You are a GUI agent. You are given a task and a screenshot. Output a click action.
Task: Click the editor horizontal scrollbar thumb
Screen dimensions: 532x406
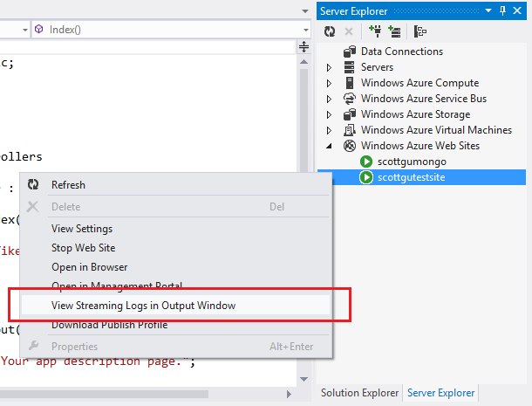click(x=104, y=394)
